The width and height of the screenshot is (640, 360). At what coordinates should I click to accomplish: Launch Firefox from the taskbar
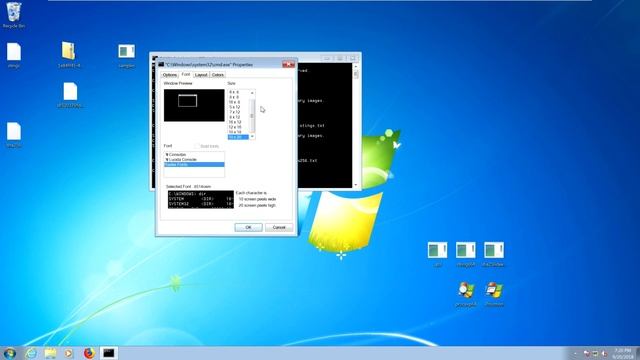pos(89,353)
